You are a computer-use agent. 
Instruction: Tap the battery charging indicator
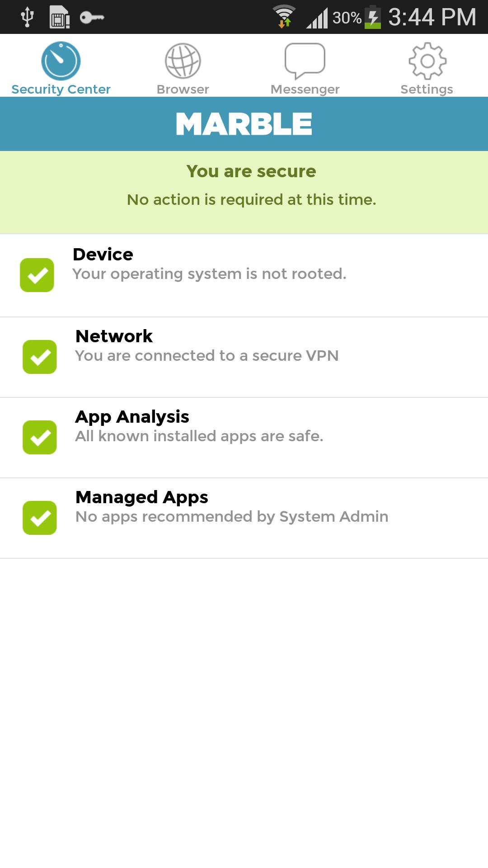(x=373, y=17)
